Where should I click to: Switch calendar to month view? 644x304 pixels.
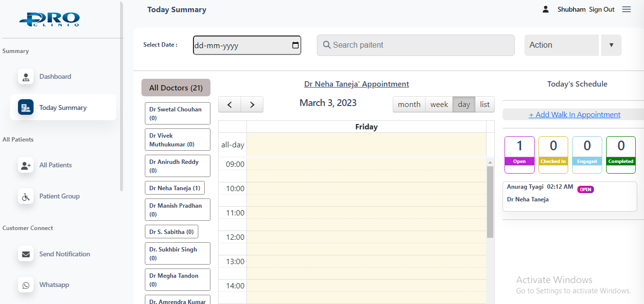(409, 105)
